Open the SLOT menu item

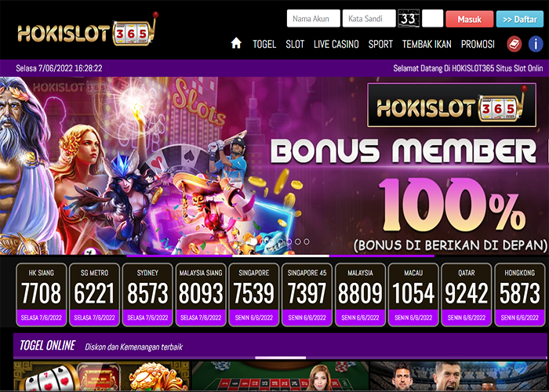[x=295, y=44]
